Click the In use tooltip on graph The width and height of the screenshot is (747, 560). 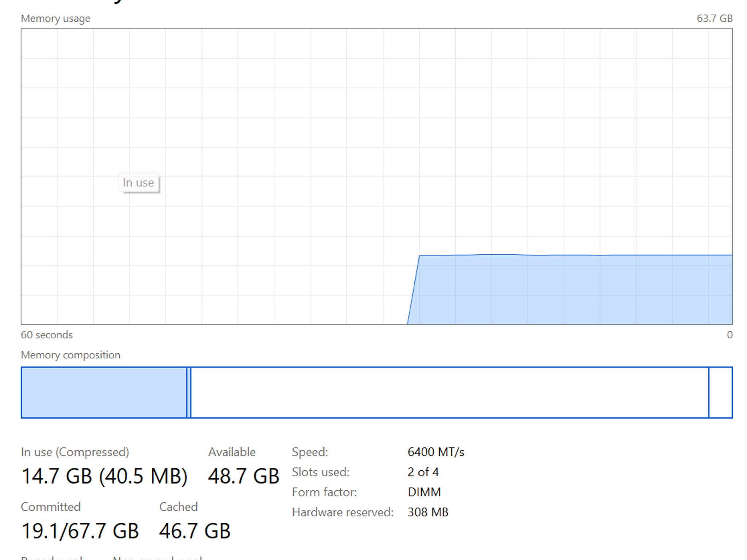[x=138, y=182]
